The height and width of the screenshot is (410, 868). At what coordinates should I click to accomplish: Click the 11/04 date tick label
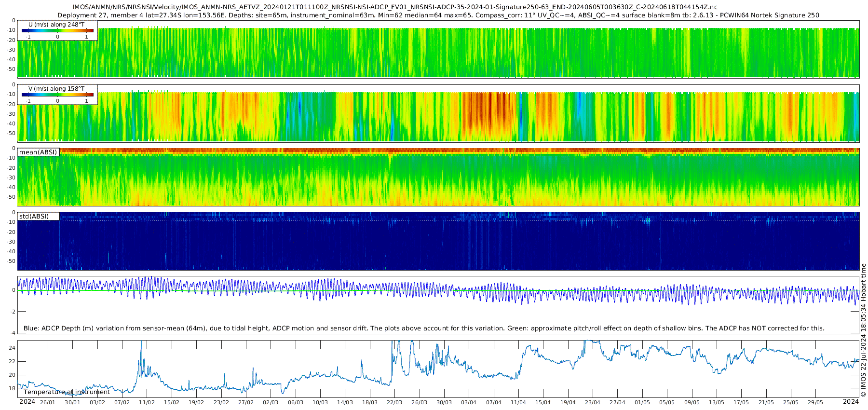[x=518, y=402]
